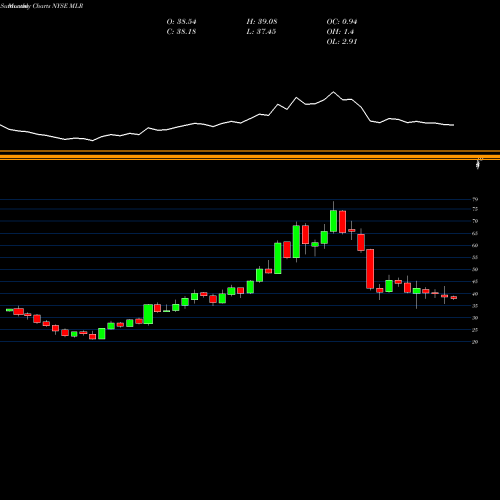The image size is (500, 500).
Task: Click the 55 price axis label
Action: 475,257
